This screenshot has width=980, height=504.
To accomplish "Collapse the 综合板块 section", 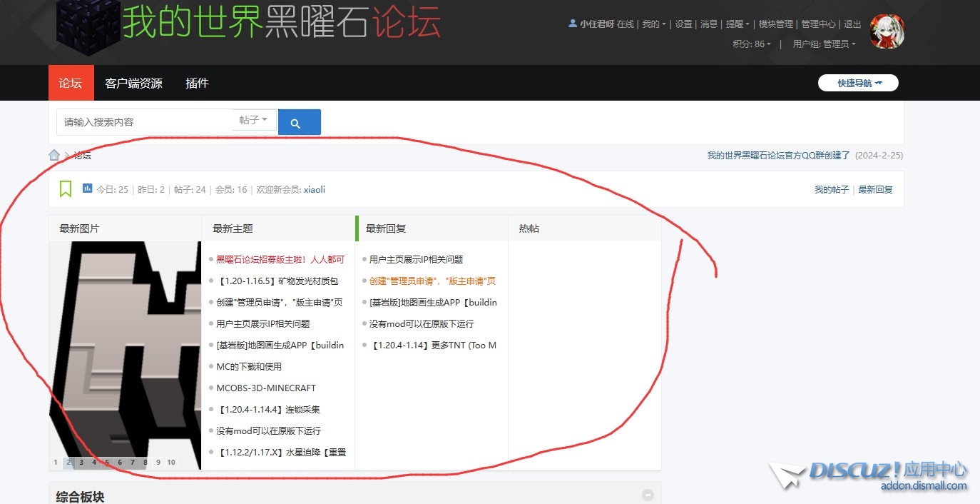I will click(x=648, y=495).
